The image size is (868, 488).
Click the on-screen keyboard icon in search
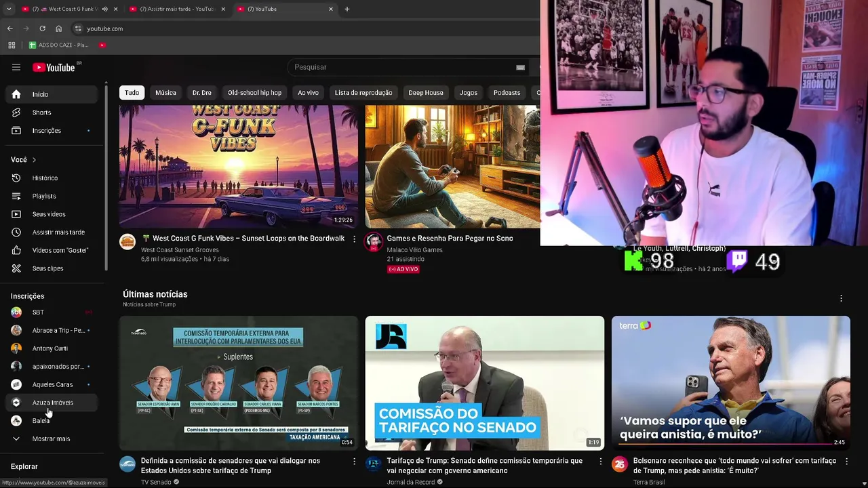tap(520, 67)
